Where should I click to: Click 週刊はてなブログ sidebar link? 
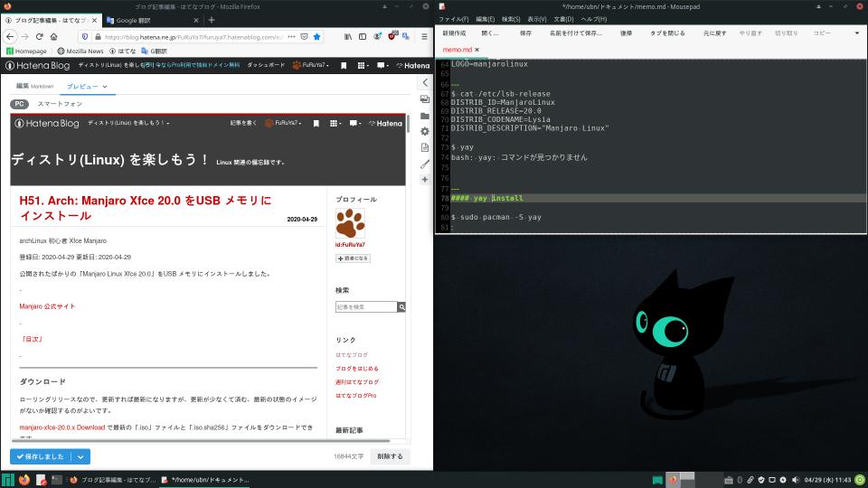point(356,381)
